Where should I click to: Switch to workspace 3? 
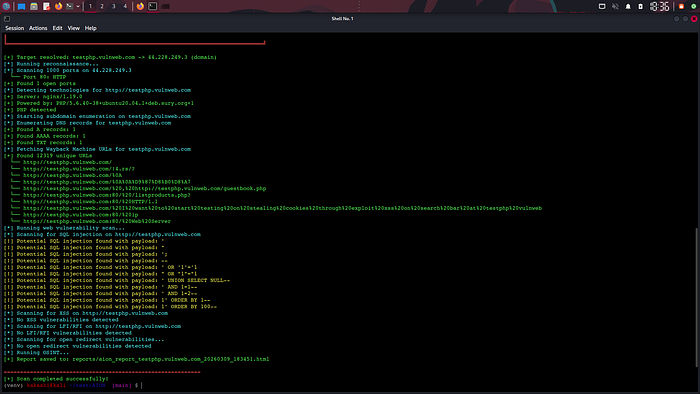click(x=113, y=6)
